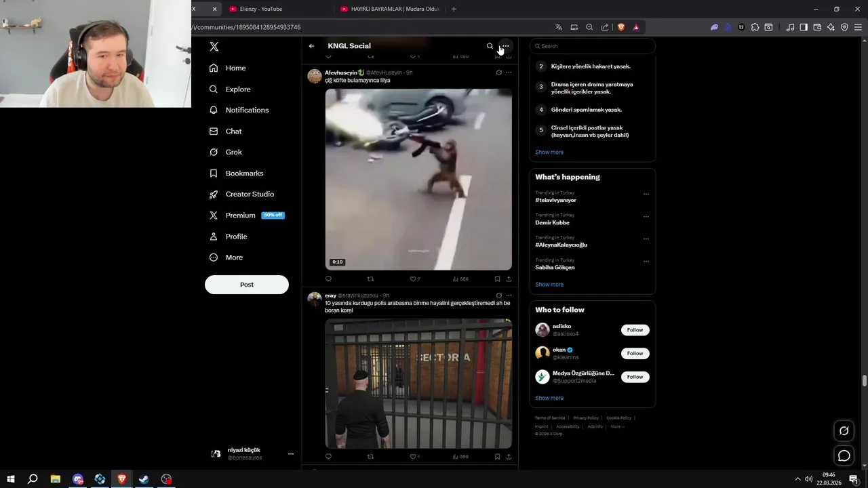
Task: Repost Afevhuseyin's monkey video post
Action: 370,279
